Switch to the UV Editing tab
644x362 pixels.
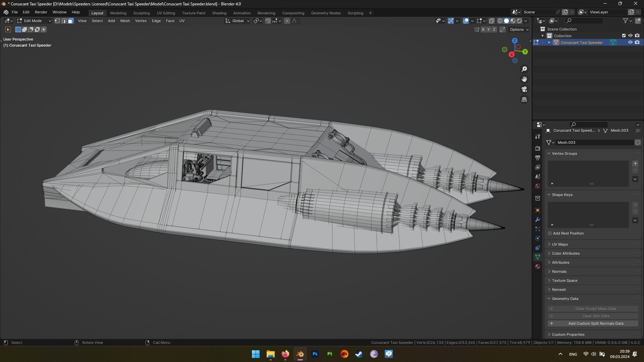pyautogui.click(x=166, y=13)
